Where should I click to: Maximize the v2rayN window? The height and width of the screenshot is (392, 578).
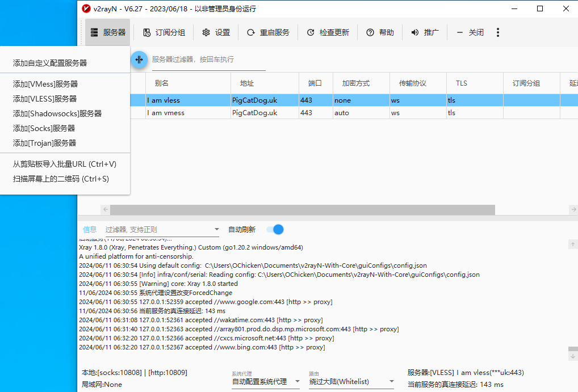tap(540, 9)
